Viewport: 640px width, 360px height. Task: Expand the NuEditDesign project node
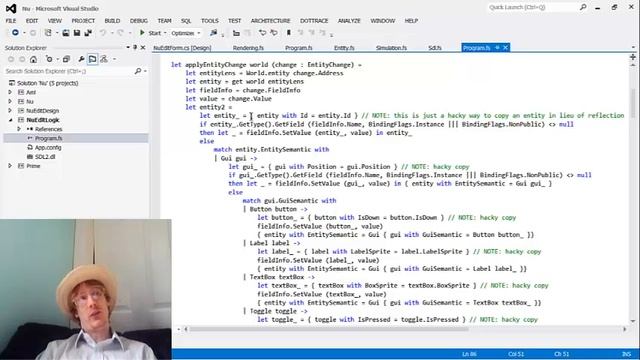click(x=10, y=111)
